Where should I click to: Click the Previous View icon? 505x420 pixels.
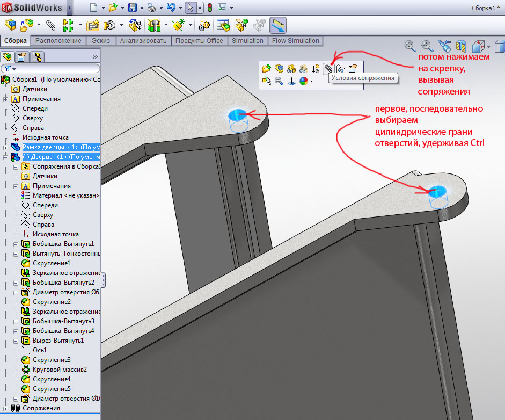point(444,46)
